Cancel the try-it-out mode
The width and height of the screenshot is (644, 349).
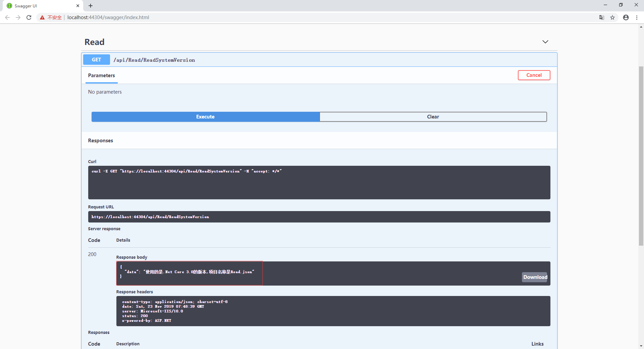[x=534, y=75]
